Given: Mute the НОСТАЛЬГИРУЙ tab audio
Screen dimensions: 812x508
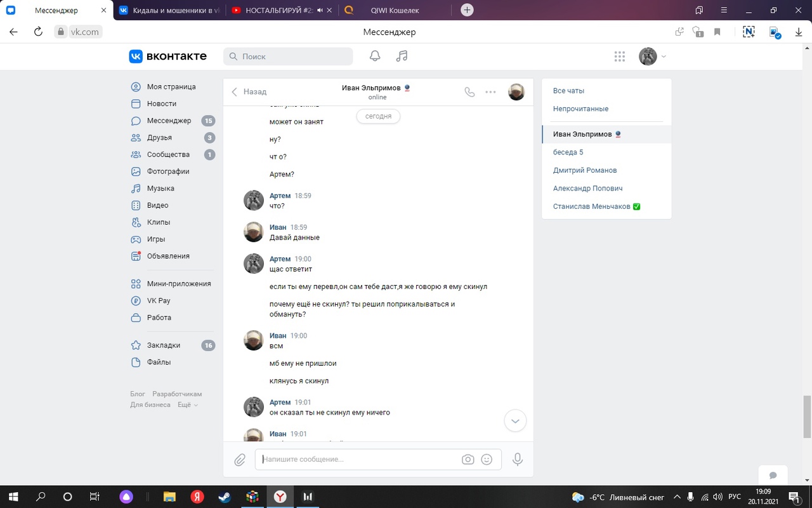Looking at the screenshot, I should pos(320,10).
